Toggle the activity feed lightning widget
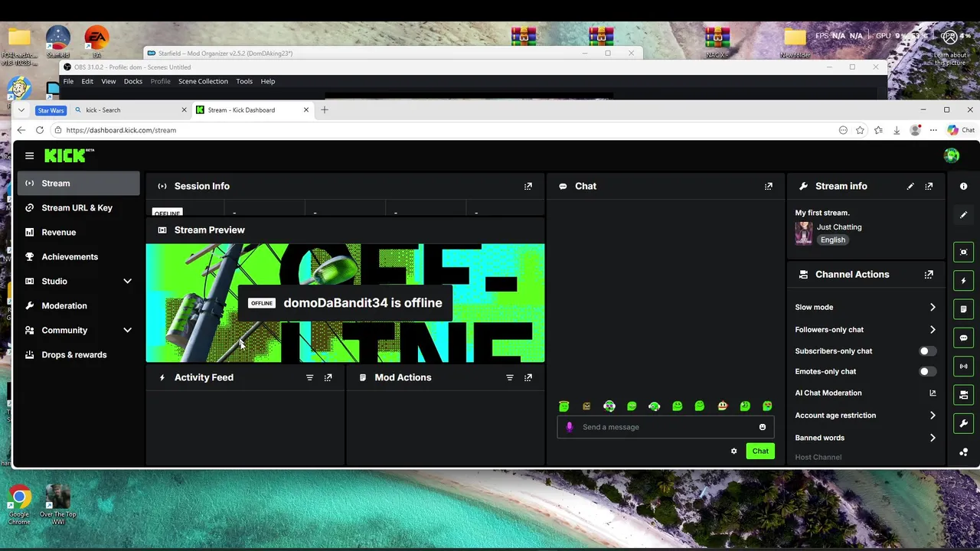Viewport: 980px width, 551px height. click(963, 281)
